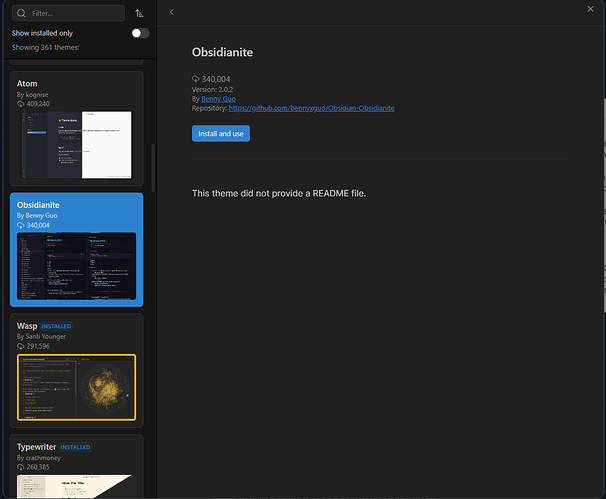
Task: Click Install and use button
Action: click(221, 134)
